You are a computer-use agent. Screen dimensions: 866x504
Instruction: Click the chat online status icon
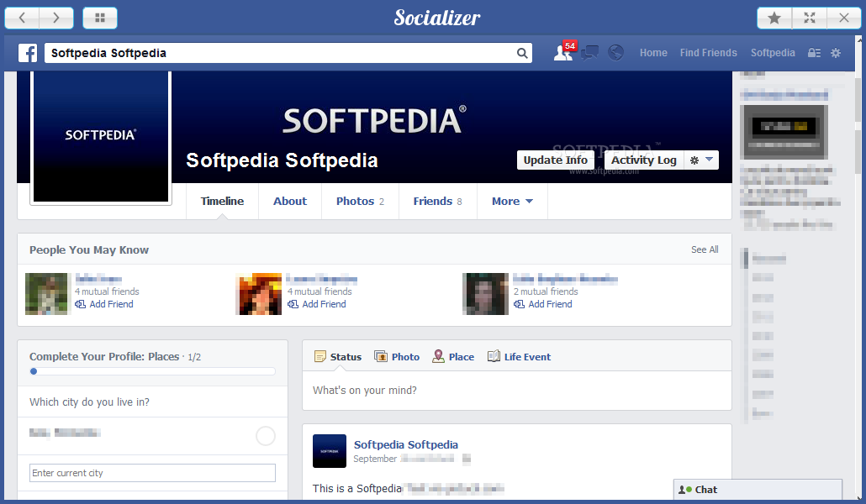pos(685,490)
